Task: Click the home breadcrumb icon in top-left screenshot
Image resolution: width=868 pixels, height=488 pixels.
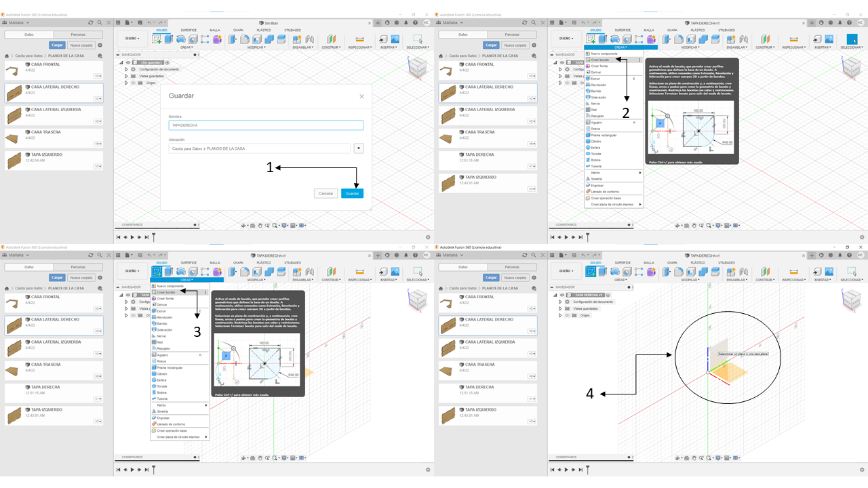Action: click(x=7, y=56)
